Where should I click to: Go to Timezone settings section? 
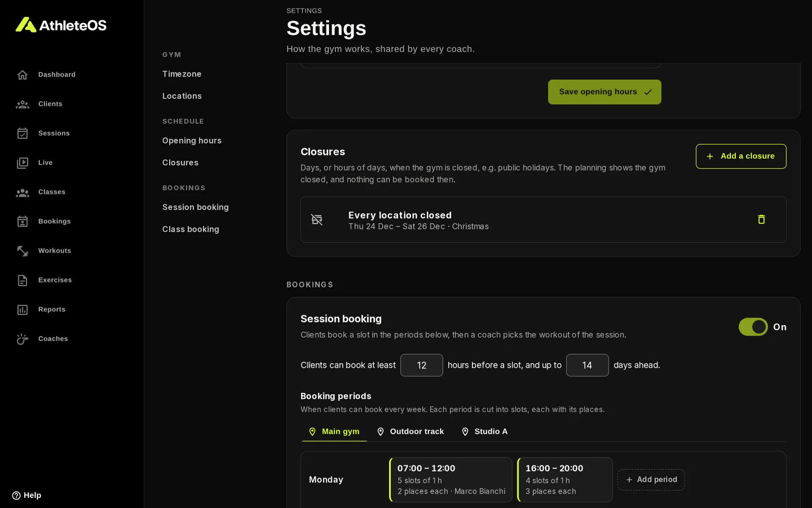coord(182,74)
